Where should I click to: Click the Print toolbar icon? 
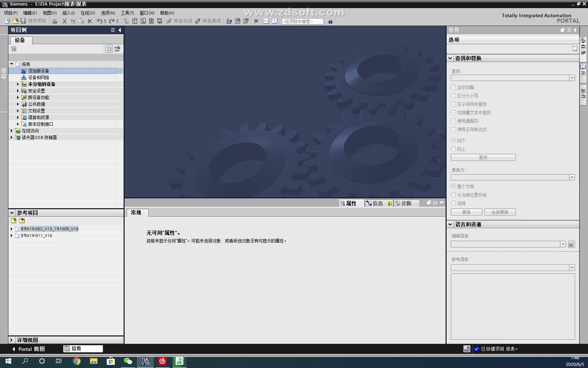pyautogui.click(x=55, y=21)
